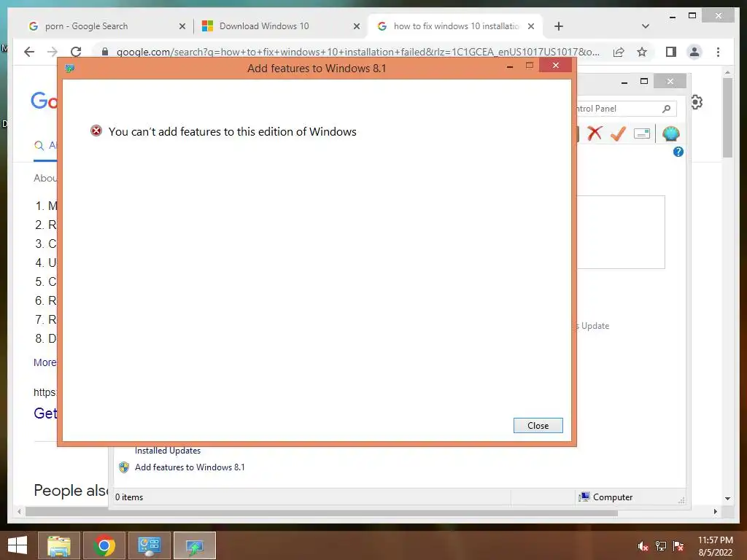Click 0 items status bar text

(129, 497)
